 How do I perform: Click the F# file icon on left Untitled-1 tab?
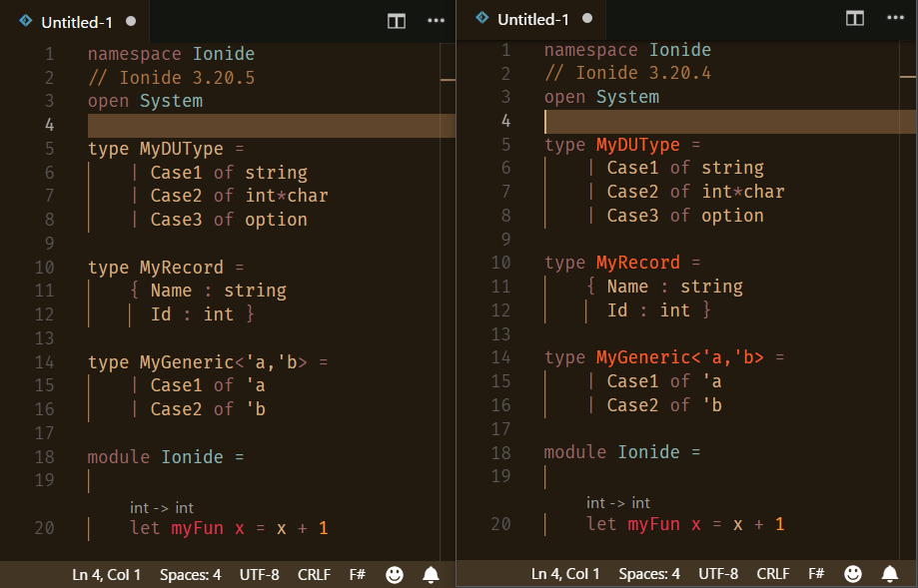coord(26,21)
